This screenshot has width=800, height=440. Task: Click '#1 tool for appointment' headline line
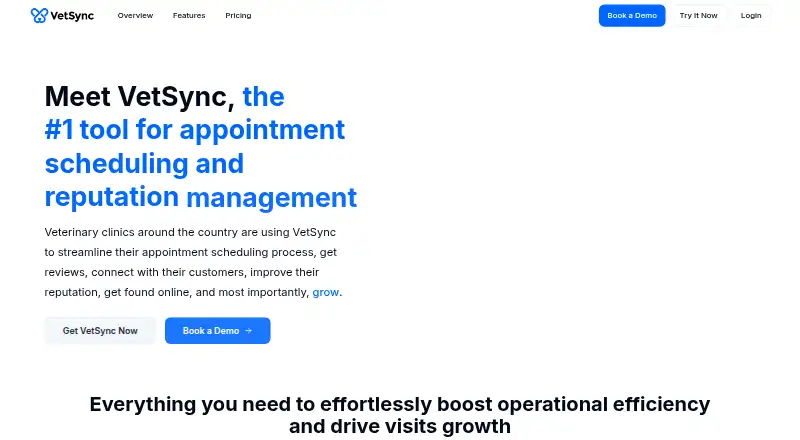[195, 130]
